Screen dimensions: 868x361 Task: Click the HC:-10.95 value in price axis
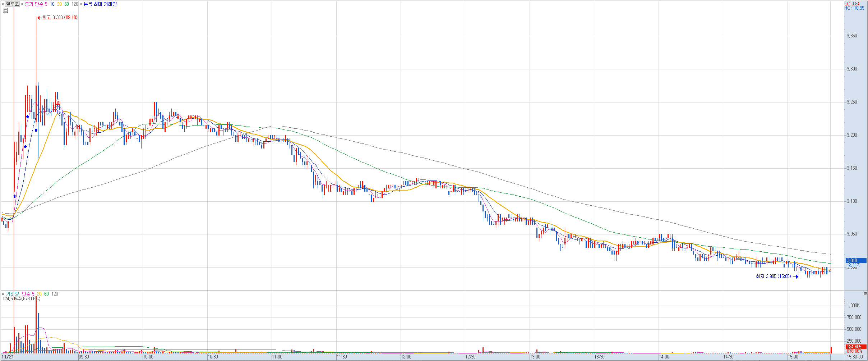click(854, 8)
